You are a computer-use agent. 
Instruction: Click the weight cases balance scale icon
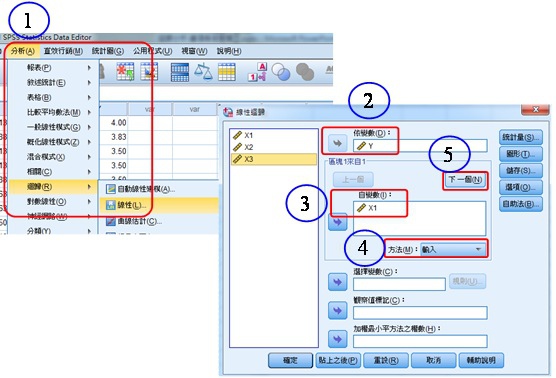click(x=203, y=71)
